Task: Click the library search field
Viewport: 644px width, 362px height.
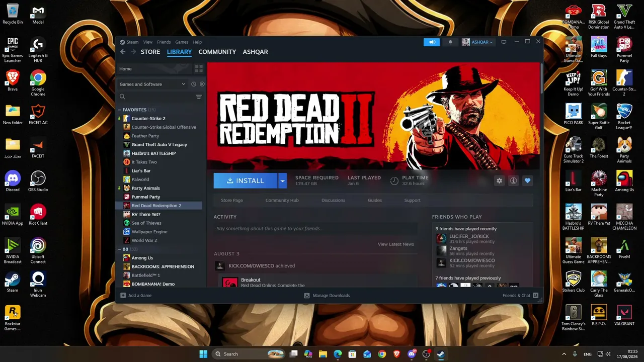Action: point(156,97)
